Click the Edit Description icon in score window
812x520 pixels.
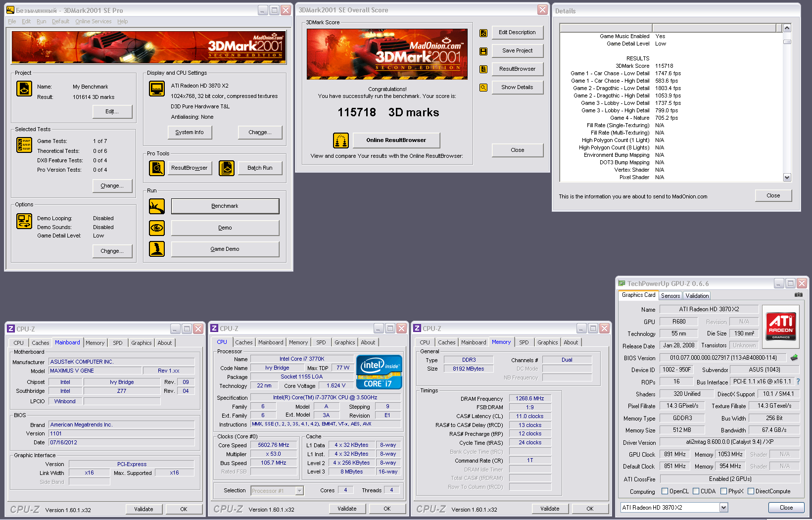pos(483,33)
